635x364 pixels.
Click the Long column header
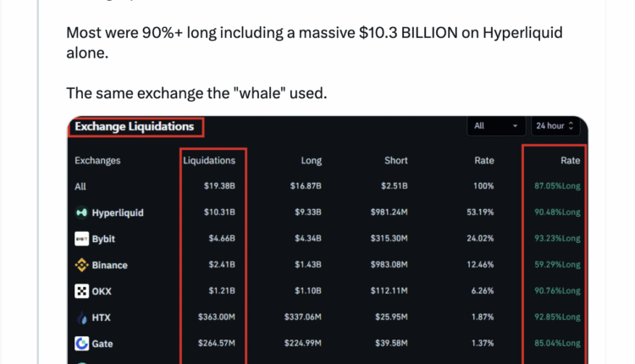point(311,160)
